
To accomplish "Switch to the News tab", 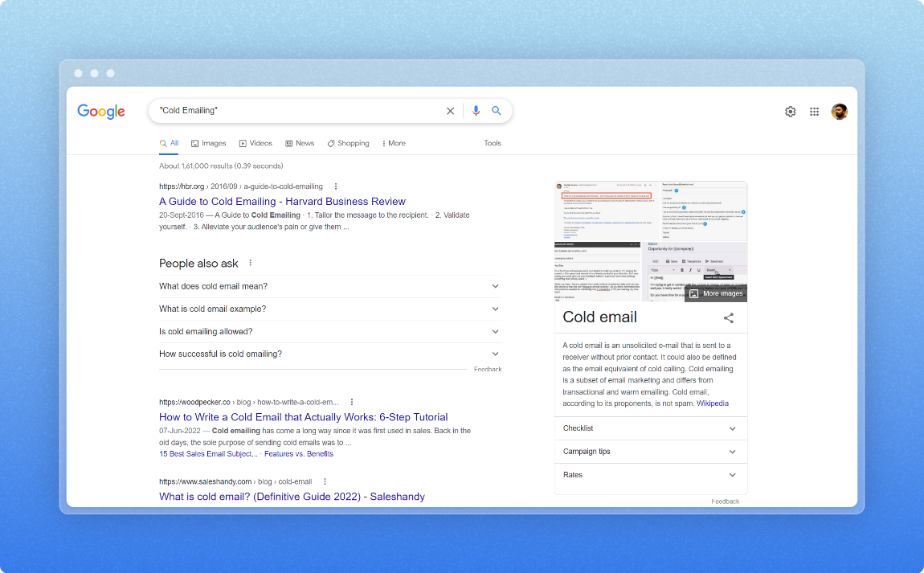I will [x=299, y=143].
